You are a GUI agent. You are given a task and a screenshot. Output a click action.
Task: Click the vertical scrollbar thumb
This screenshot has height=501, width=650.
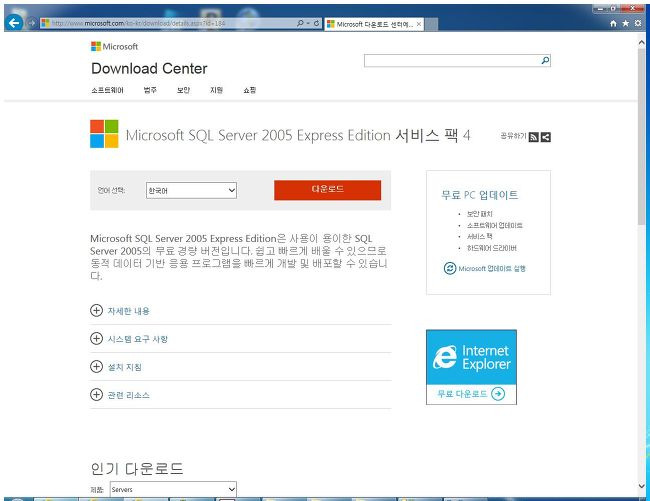coord(642,137)
